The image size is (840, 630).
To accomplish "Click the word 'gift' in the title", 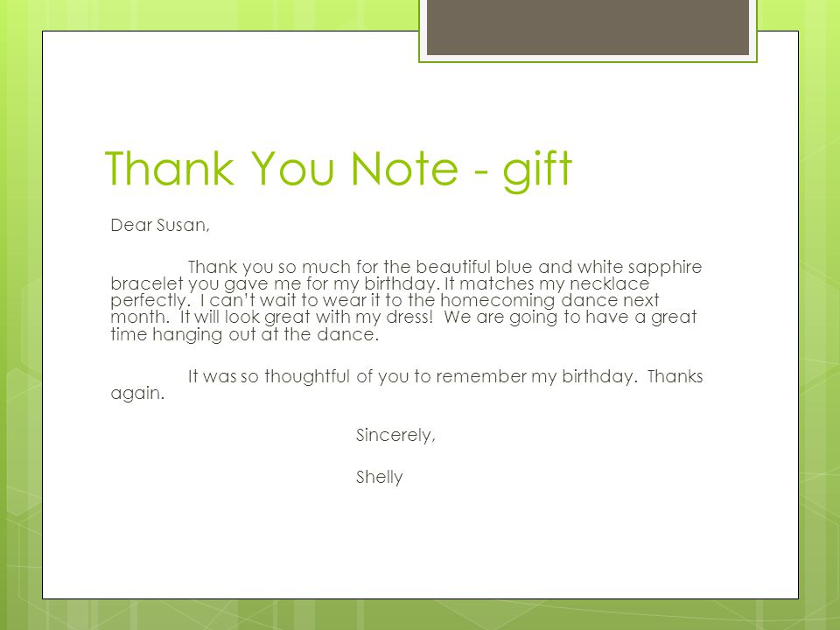I will (x=538, y=171).
